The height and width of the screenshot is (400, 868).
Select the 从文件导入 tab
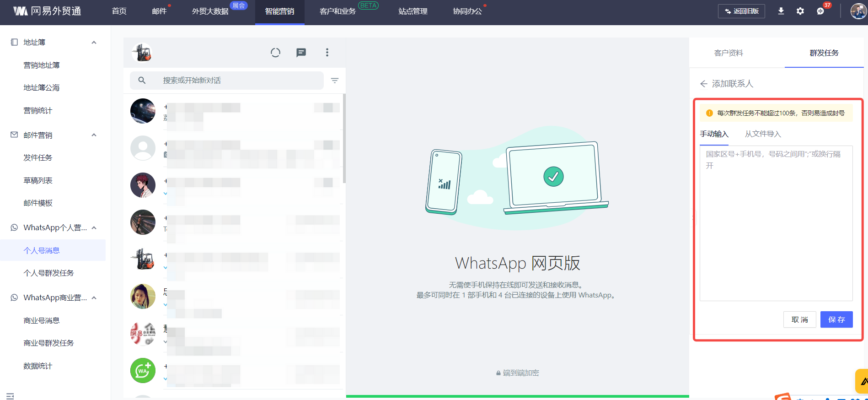763,134
